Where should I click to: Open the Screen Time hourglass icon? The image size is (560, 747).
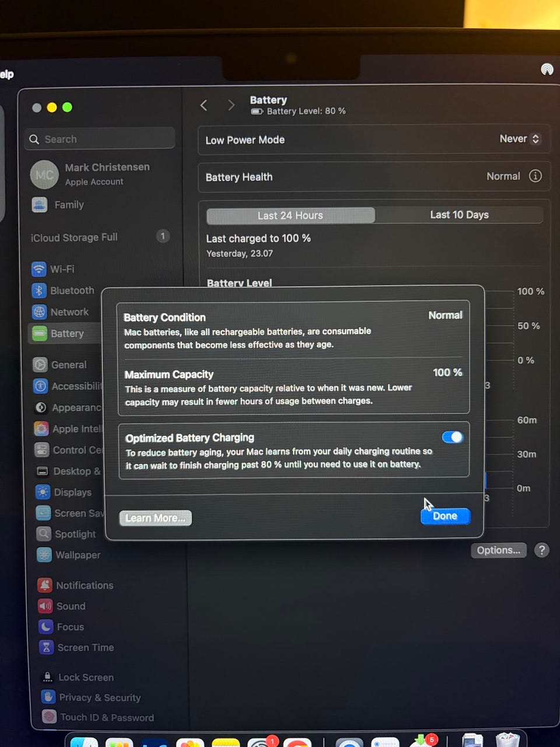pos(47,647)
